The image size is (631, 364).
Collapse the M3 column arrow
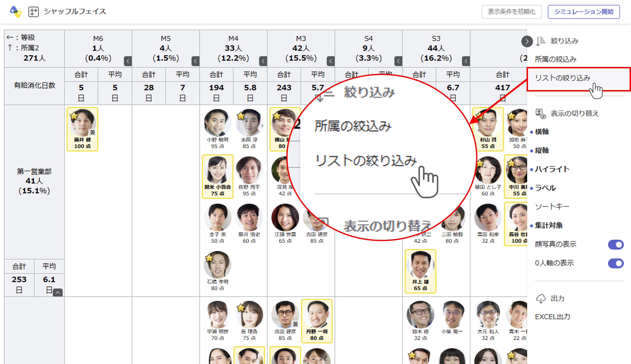tap(331, 61)
